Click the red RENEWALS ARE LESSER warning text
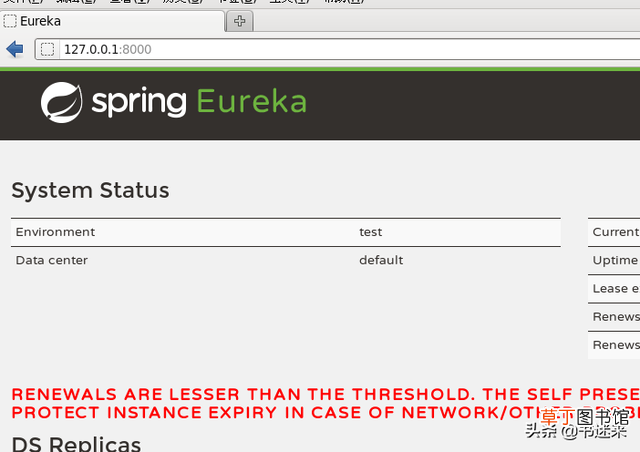The width and height of the screenshot is (640, 452). [325, 403]
